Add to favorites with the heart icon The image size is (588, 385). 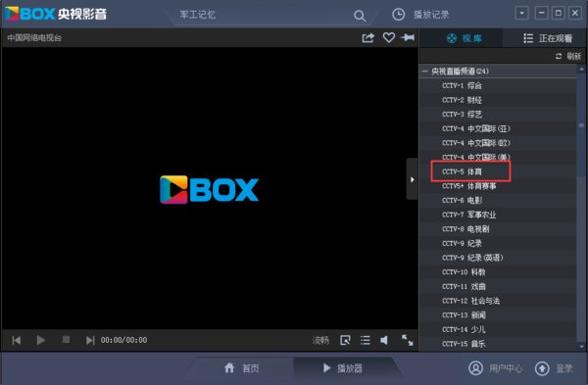point(389,37)
